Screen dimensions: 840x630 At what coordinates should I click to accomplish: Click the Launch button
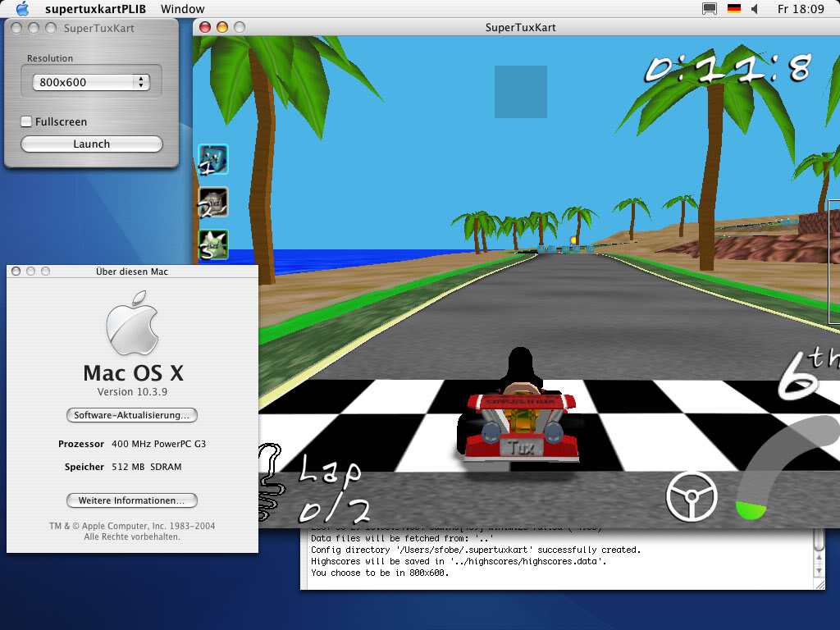92,144
